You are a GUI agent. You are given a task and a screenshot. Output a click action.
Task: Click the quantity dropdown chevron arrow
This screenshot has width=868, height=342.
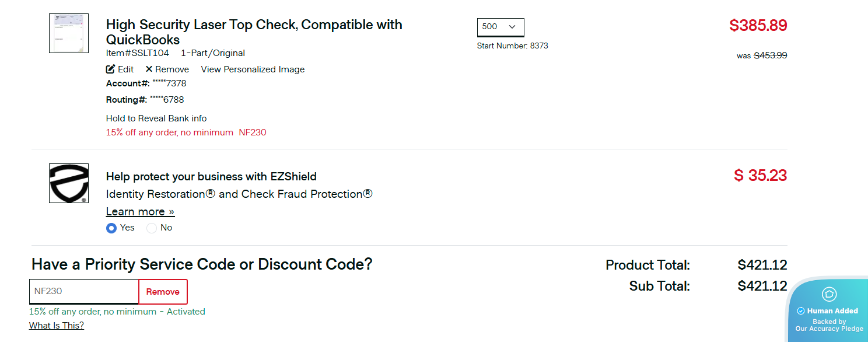pyautogui.click(x=512, y=27)
